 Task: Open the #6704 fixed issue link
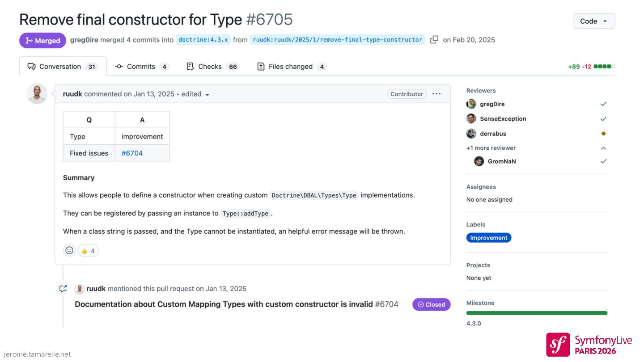(132, 153)
